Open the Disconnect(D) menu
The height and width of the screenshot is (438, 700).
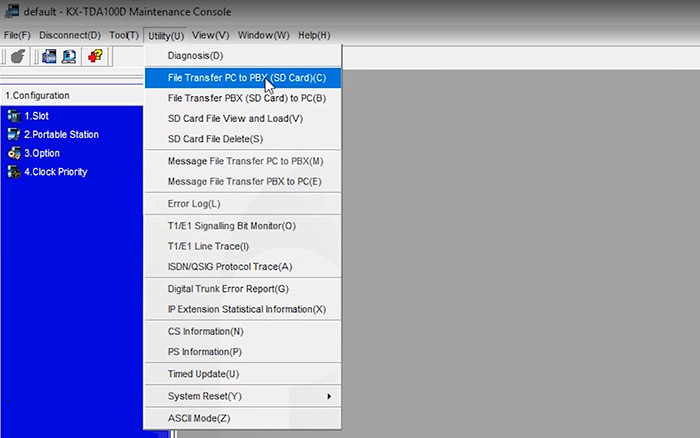[x=70, y=35]
